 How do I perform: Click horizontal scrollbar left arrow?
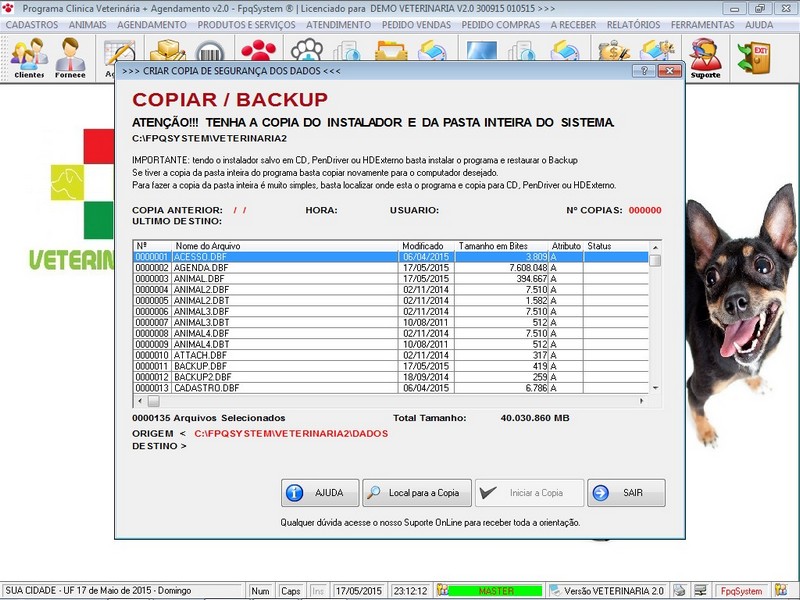point(140,401)
